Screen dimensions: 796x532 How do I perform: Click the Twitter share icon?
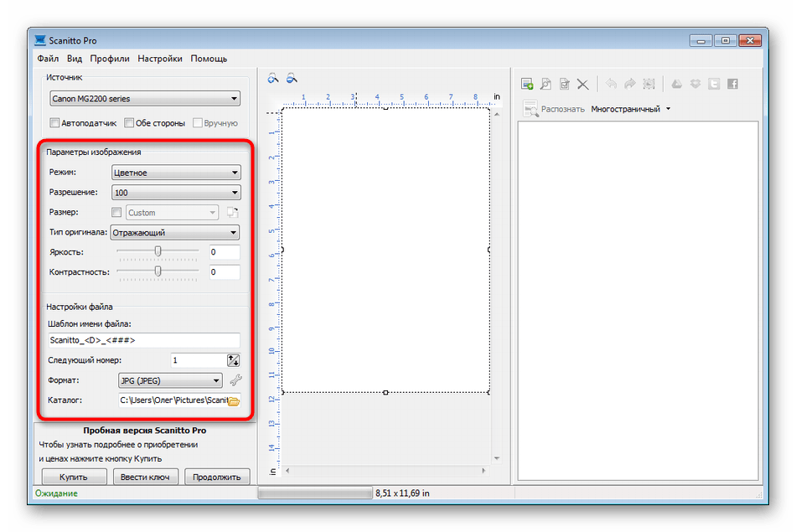point(714,84)
